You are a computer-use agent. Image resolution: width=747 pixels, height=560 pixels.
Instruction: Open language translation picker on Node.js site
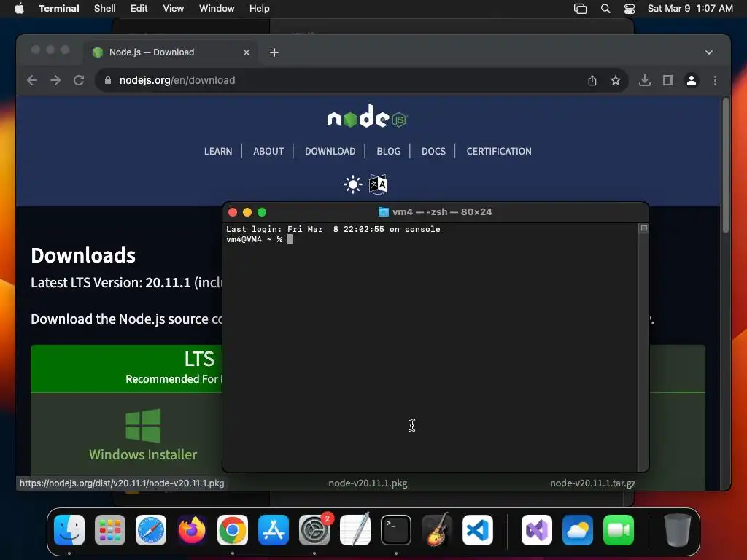pyautogui.click(x=379, y=184)
